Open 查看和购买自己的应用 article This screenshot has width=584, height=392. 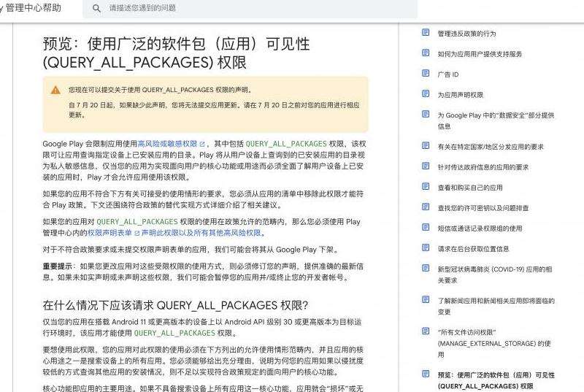[x=470, y=188]
